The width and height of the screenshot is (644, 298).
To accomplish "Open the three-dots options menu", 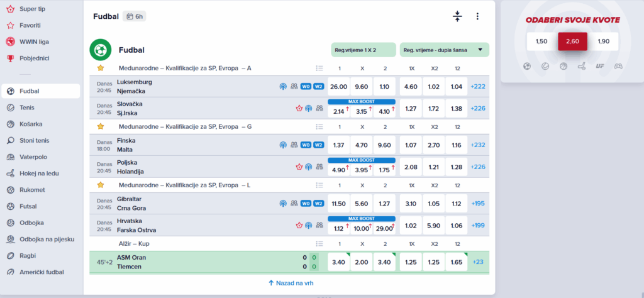I will point(477,16).
